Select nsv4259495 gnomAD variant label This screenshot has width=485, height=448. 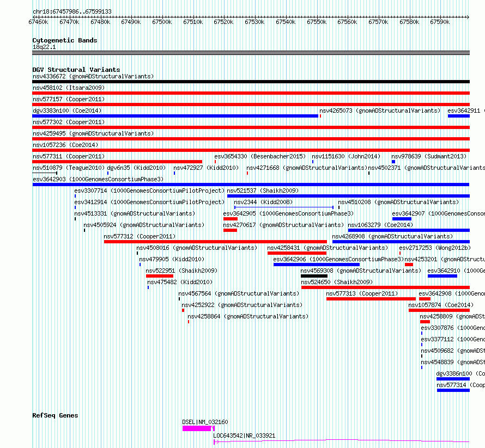point(93,133)
